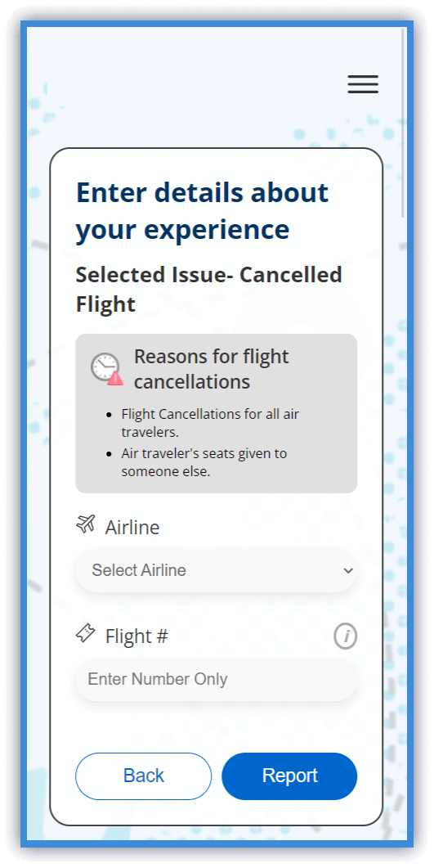Click the gray cancellation reasons info box
This screenshot has height=868, width=434.
pos(216,413)
